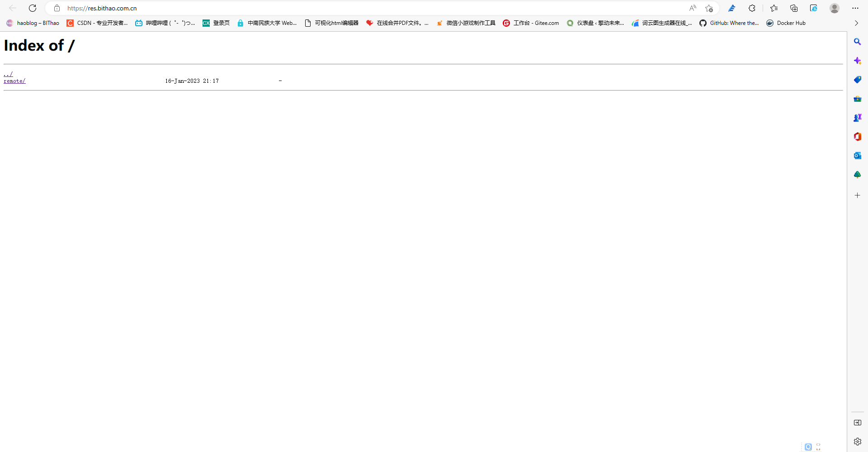The height and width of the screenshot is (452, 868).
Task: Add this page to favorites star icon
Action: (x=709, y=8)
